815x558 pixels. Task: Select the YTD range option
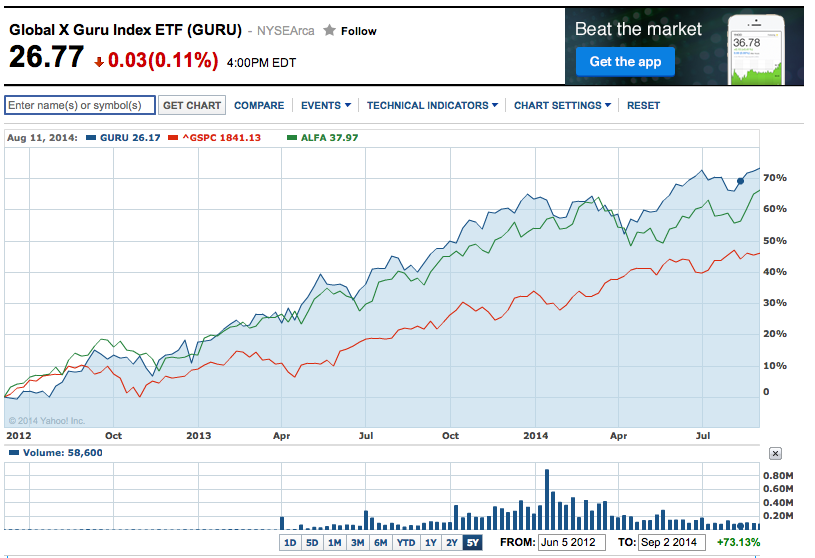click(x=406, y=543)
